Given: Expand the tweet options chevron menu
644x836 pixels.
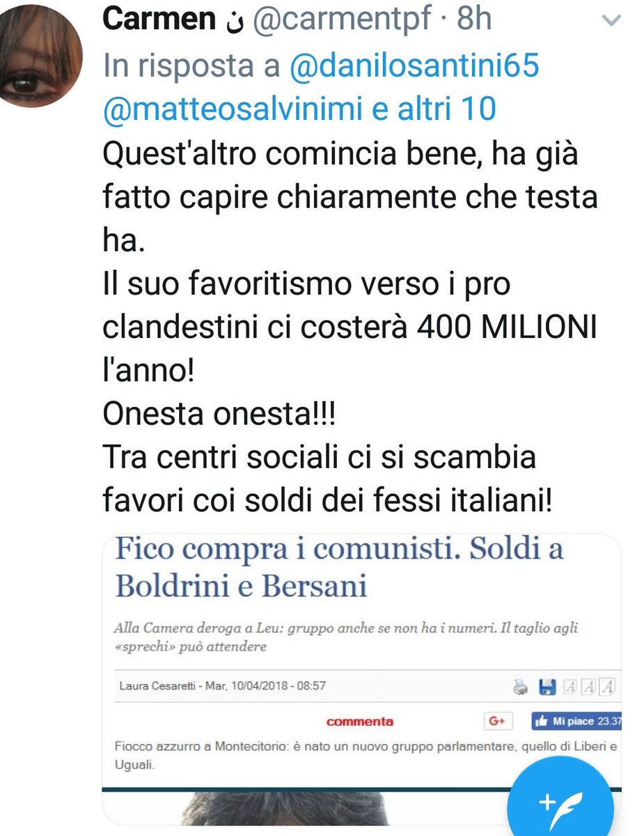Looking at the screenshot, I should pyautogui.click(x=611, y=22).
